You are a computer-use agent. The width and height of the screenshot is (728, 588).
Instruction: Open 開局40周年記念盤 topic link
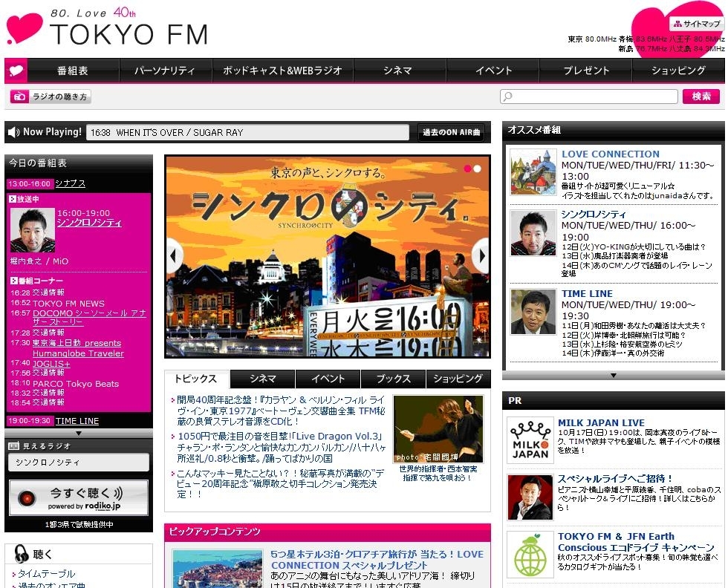point(281,411)
